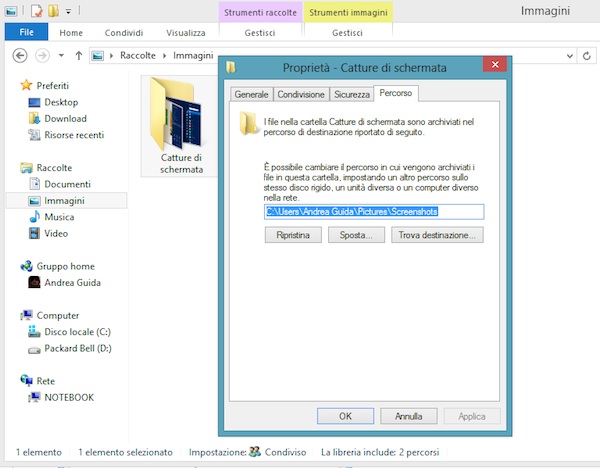The width and height of the screenshot is (600, 468).
Task: Switch to the Sicurezza tab
Action: (351, 94)
